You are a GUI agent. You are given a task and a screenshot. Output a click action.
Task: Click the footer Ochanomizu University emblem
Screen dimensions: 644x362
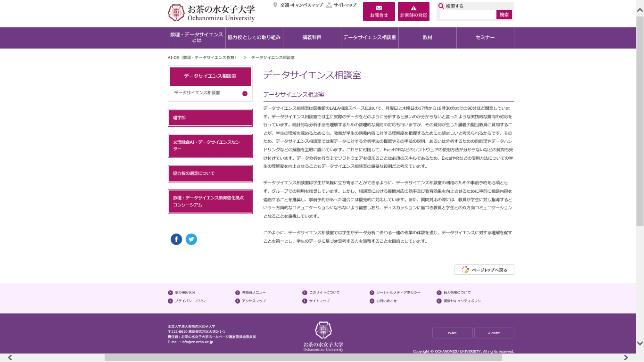[323, 336]
